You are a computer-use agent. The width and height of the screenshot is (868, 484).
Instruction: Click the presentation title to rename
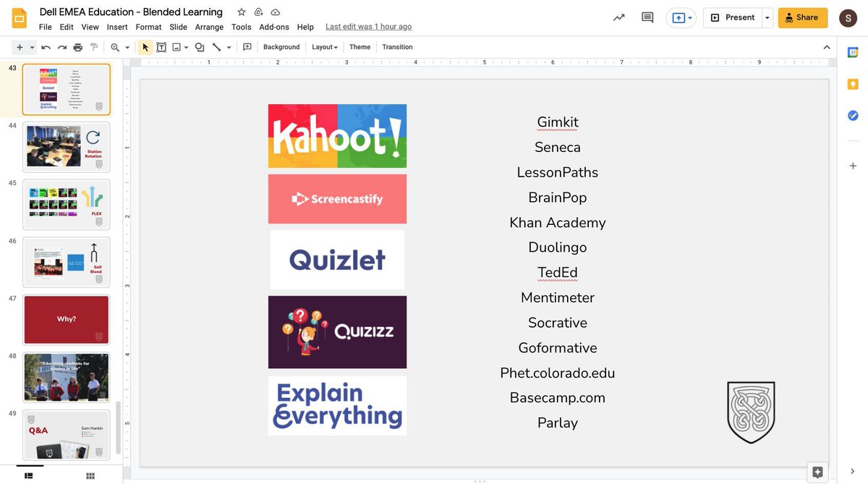coord(131,12)
